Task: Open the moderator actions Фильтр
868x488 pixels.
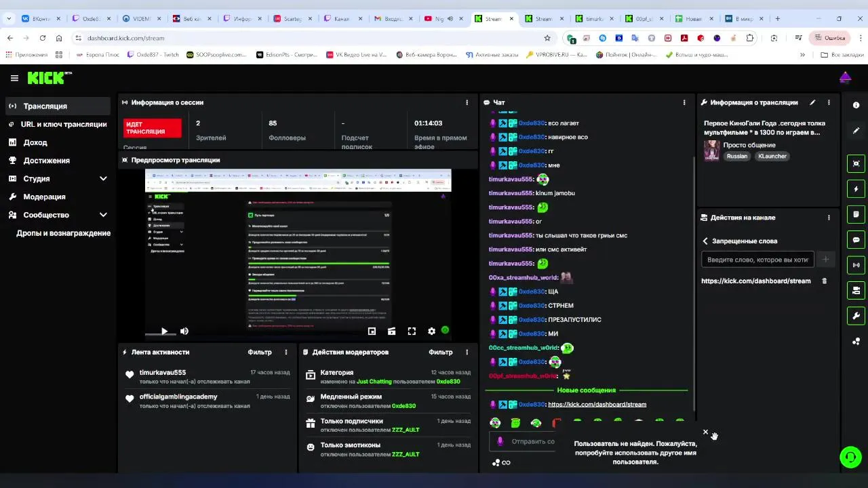Action: click(441, 352)
